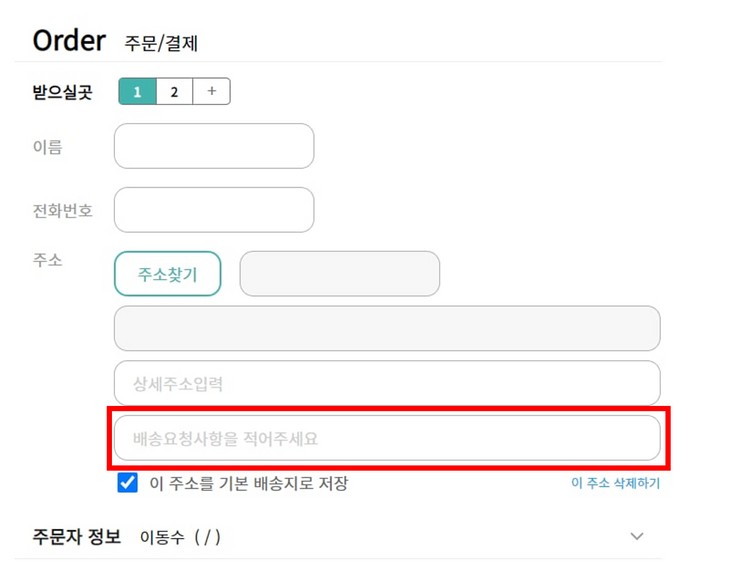750x571 pixels.
Task: Focus the 이름 input field
Action: 214,146
